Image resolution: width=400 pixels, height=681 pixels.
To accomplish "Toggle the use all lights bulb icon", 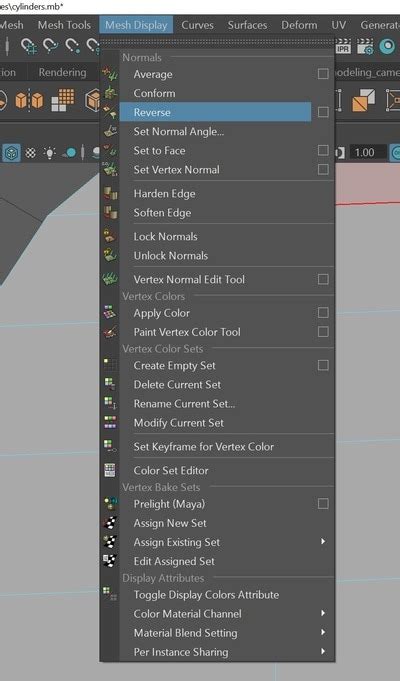I will pyautogui.click(x=50, y=153).
